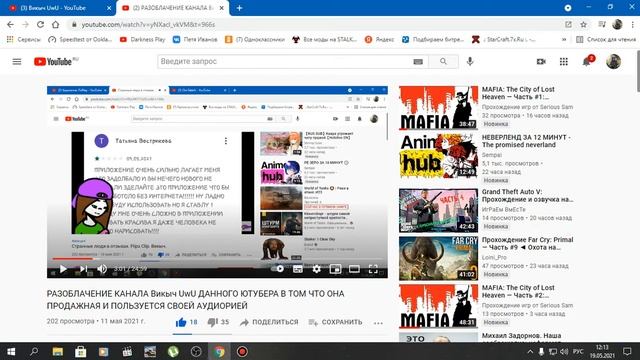Open Windows taskbar search
The width and height of the screenshot is (640, 360).
pos(34,352)
